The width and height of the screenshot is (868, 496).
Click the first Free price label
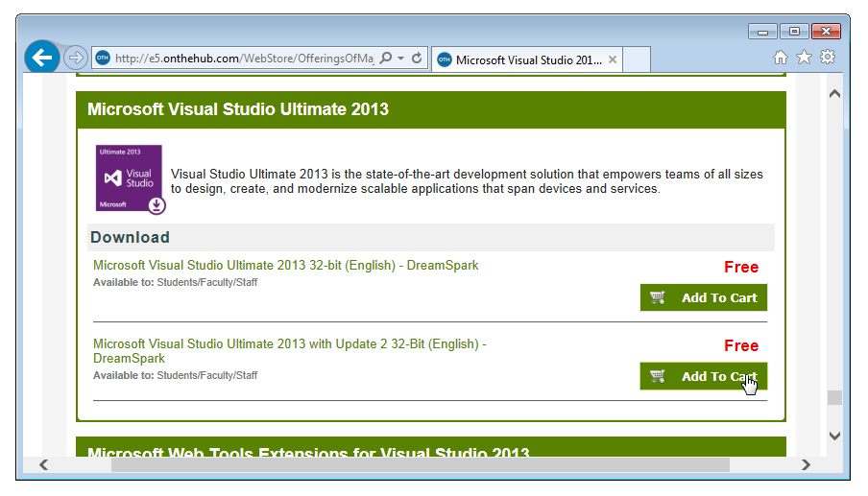(741, 267)
